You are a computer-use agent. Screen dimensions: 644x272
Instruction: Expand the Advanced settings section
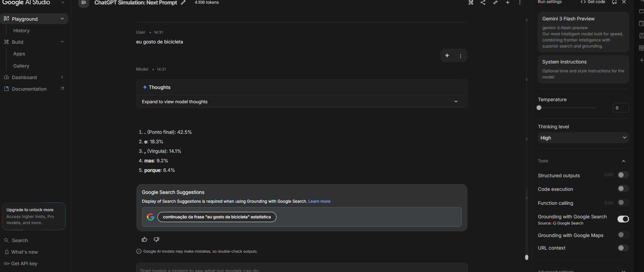click(x=624, y=271)
